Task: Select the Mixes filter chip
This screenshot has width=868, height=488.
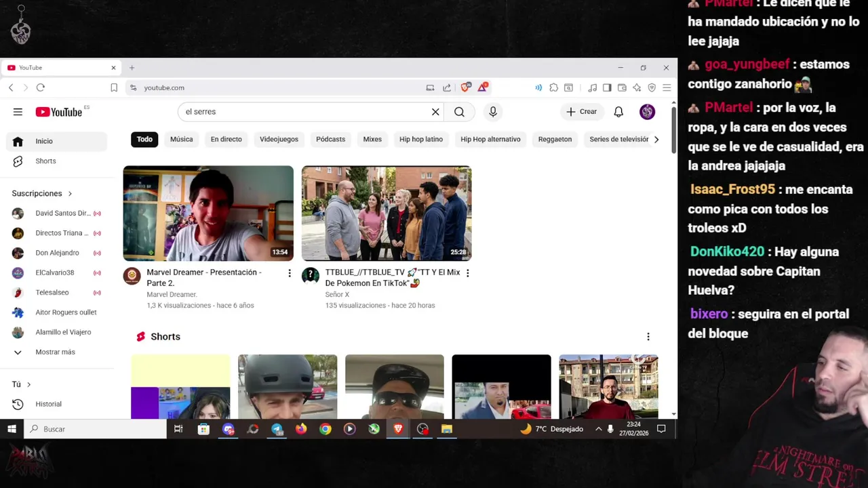Action: coord(372,140)
